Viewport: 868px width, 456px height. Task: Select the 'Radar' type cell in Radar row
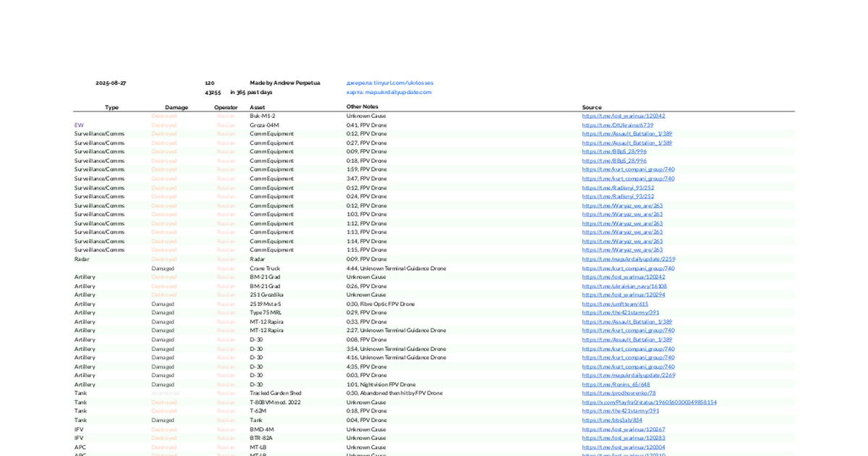[82, 259]
